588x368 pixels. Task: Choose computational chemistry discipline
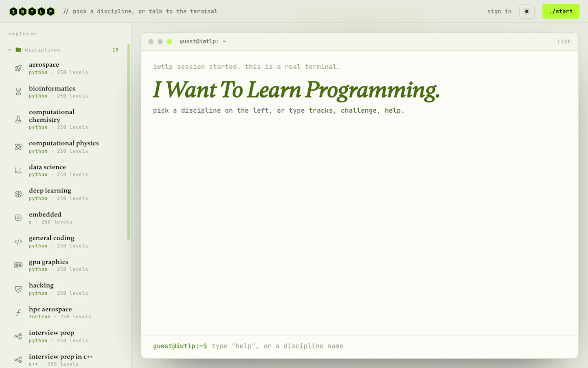pos(66,119)
